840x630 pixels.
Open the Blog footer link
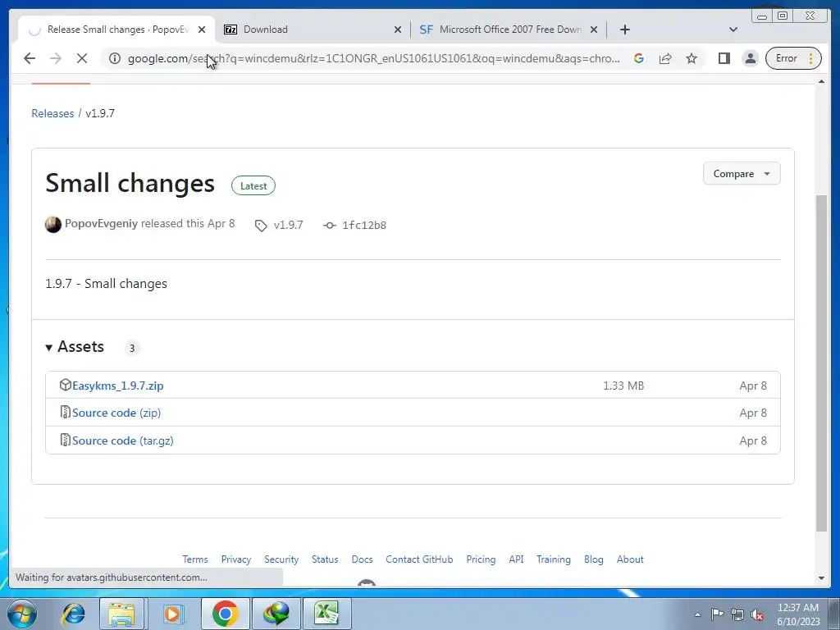tap(594, 559)
